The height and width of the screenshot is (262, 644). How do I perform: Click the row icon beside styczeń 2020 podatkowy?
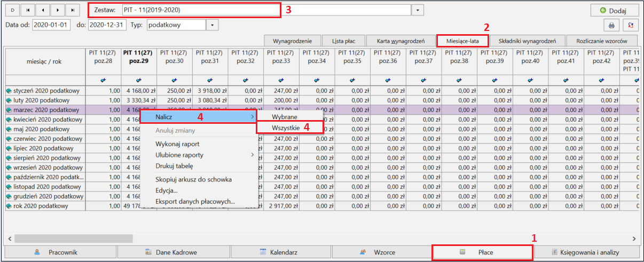[9, 91]
